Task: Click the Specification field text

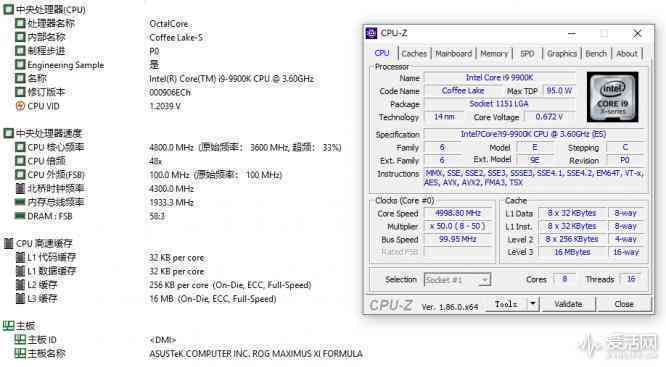Action: point(533,134)
